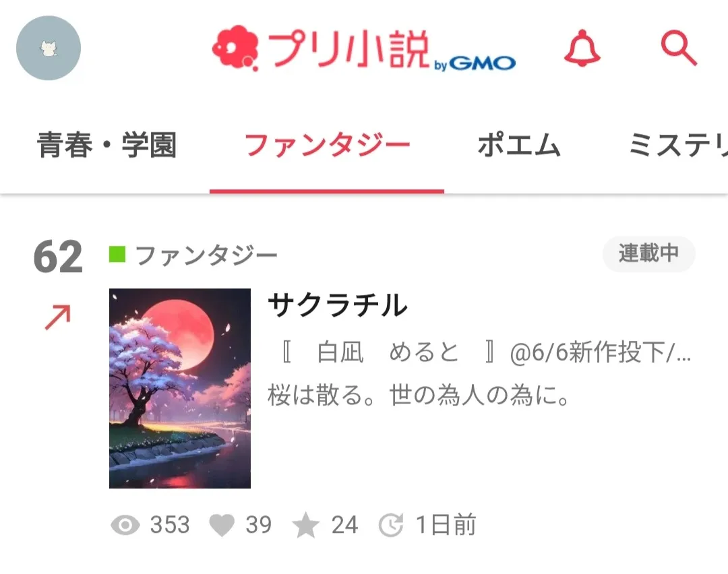The height and width of the screenshot is (574, 728).
Task: Click the description 桜は散る。世の為人の為に。
Action: (419, 395)
